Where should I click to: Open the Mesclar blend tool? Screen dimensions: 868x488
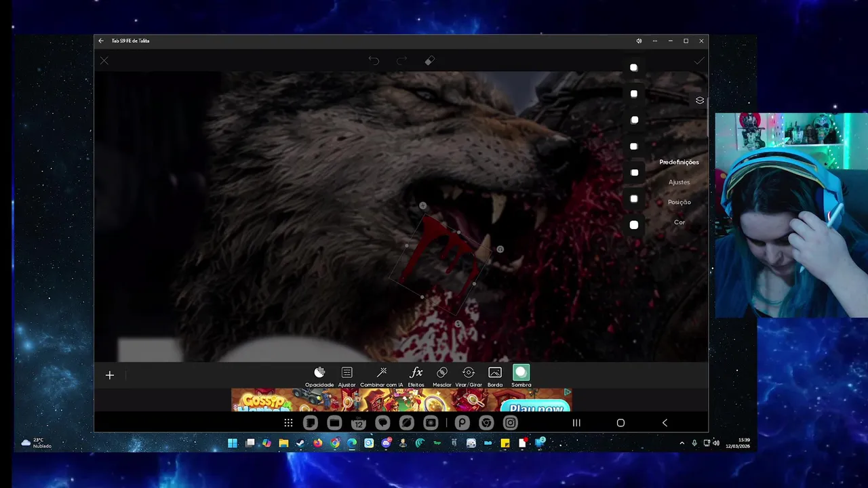tap(442, 377)
